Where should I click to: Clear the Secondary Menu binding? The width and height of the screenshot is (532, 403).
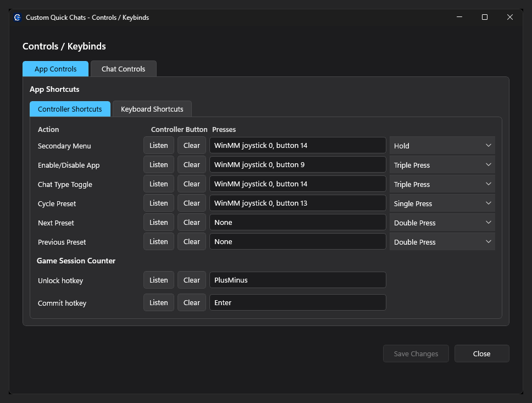click(192, 145)
